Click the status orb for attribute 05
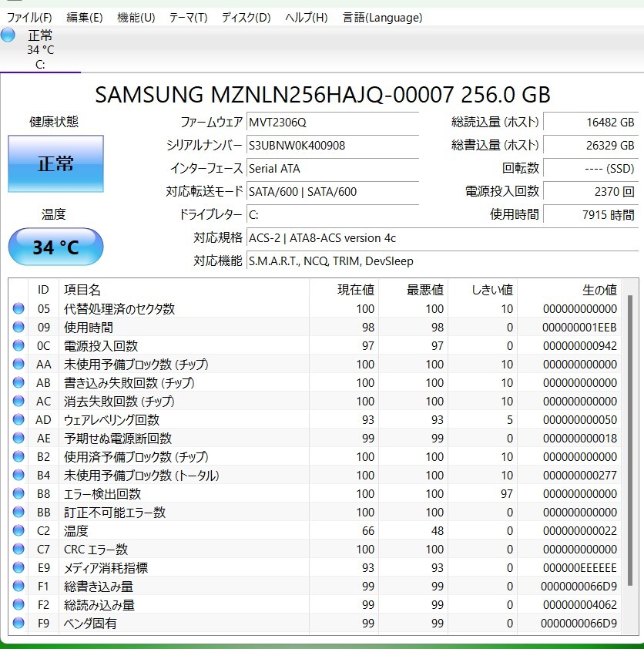Viewport: 644px width, 649px height. coord(18,308)
